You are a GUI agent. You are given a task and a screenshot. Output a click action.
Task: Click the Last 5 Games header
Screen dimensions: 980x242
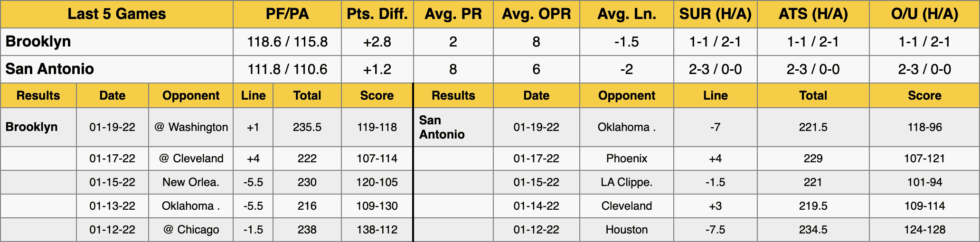(117, 14)
